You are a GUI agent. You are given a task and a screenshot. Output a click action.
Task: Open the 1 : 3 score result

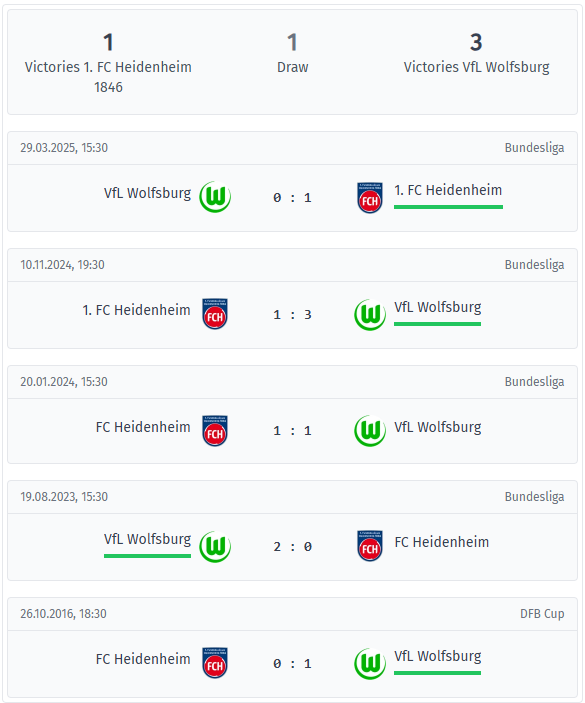[x=292, y=315]
